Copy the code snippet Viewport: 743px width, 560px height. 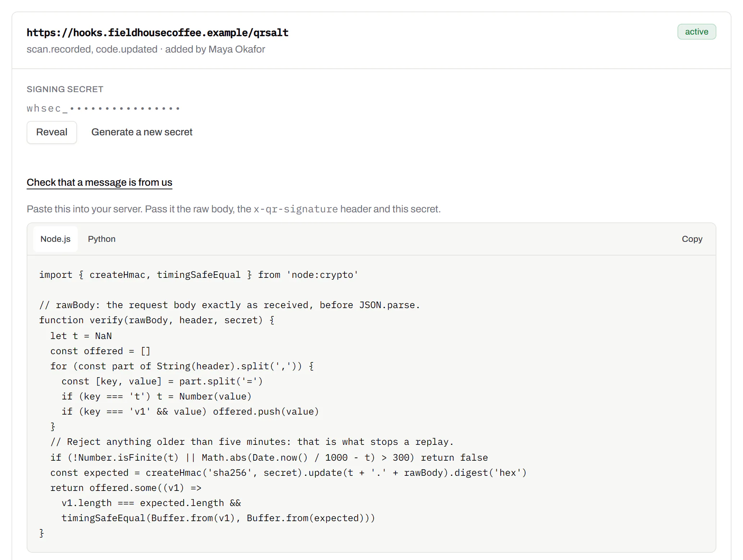[692, 239]
